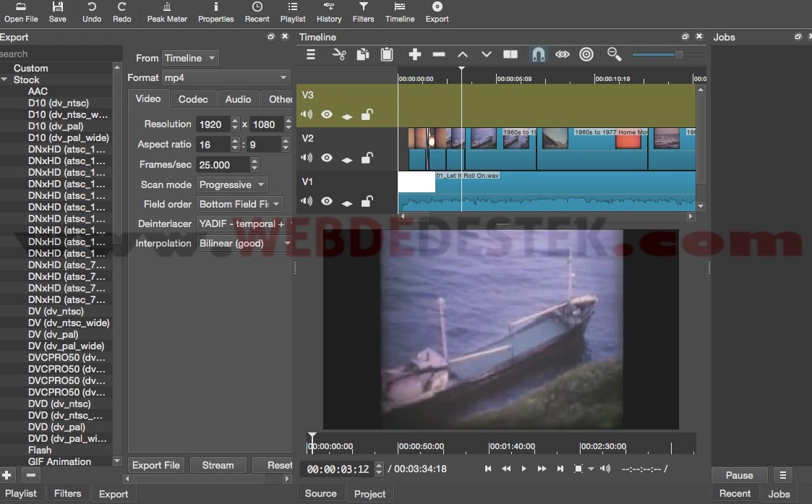This screenshot has height=504, width=812.
Task: Click the Paste clipboard icon in timeline
Action: pyautogui.click(x=387, y=54)
